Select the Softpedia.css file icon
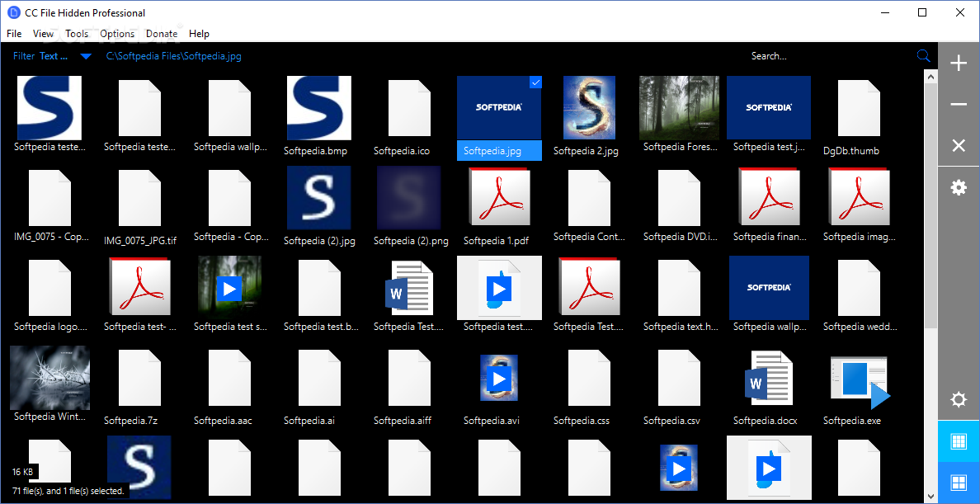 589,379
